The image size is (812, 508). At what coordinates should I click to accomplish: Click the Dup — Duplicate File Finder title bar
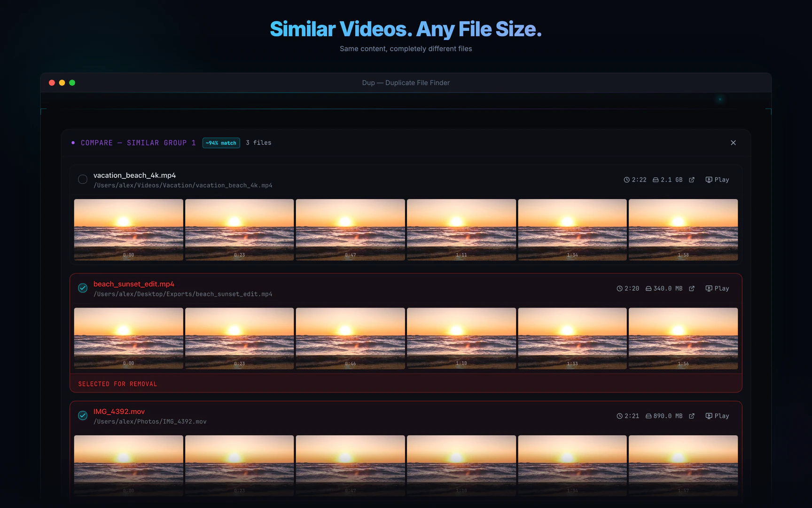pyautogui.click(x=406, y=82)
